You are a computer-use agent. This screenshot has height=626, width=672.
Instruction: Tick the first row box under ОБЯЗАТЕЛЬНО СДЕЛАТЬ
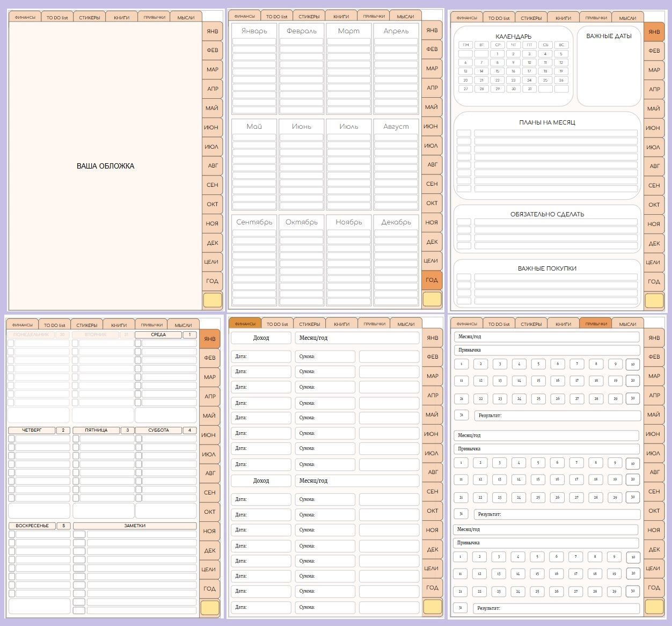[x=464, y=222]
